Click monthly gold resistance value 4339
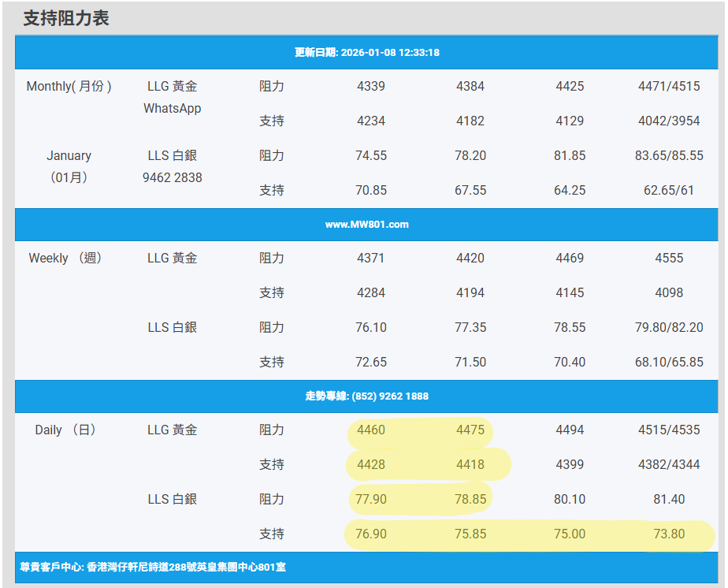Screen dimensions: 728x588 [371, 87]
